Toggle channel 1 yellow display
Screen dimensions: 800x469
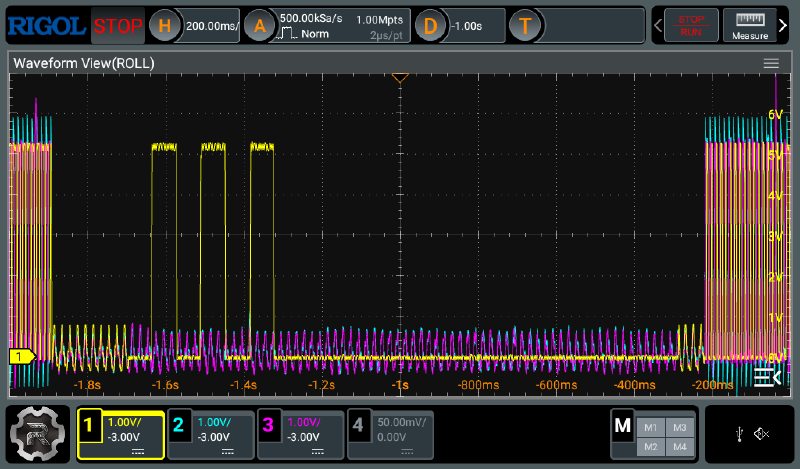[121, 433]
